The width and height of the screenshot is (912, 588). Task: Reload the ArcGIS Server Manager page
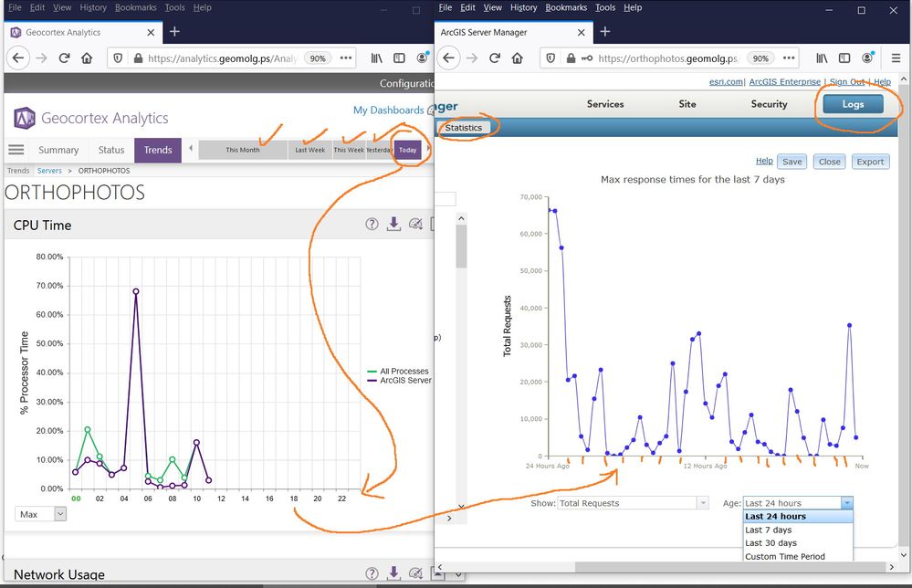[495, 58]
